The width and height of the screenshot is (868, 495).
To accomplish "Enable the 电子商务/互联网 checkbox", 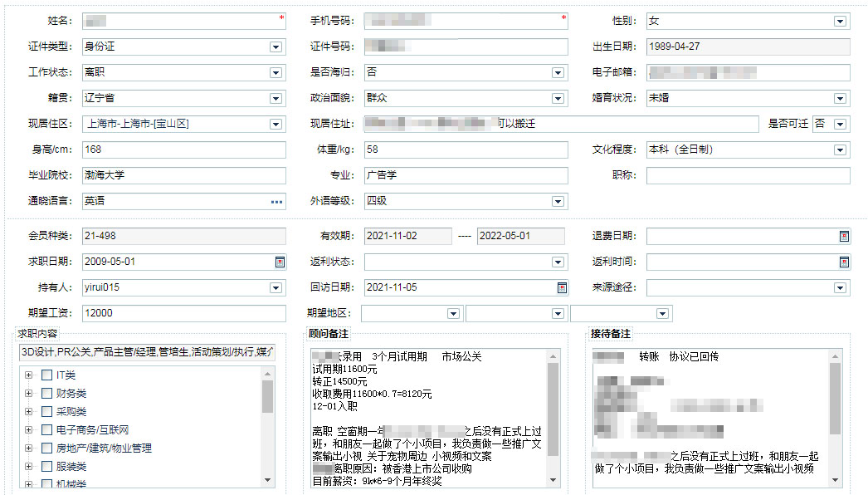I will (47, 429).
